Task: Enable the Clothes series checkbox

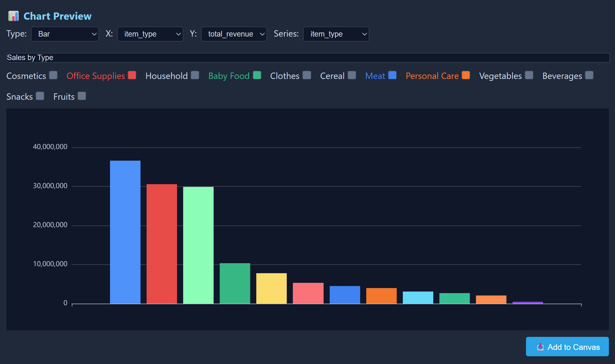Action: (x=307, y=75)
